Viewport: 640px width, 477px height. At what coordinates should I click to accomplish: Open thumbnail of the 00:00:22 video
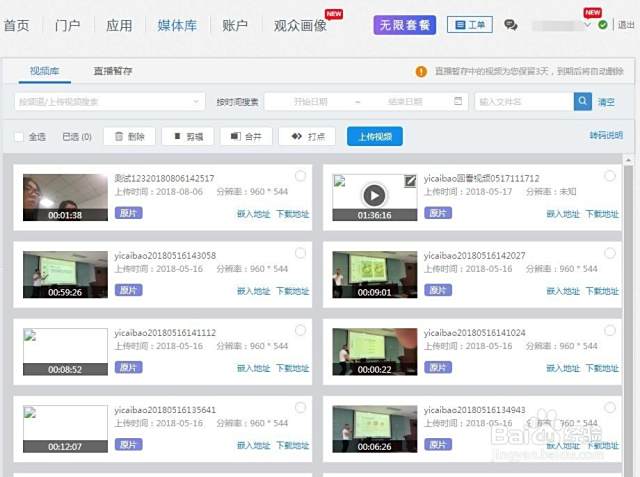click(x=375, y=352)
